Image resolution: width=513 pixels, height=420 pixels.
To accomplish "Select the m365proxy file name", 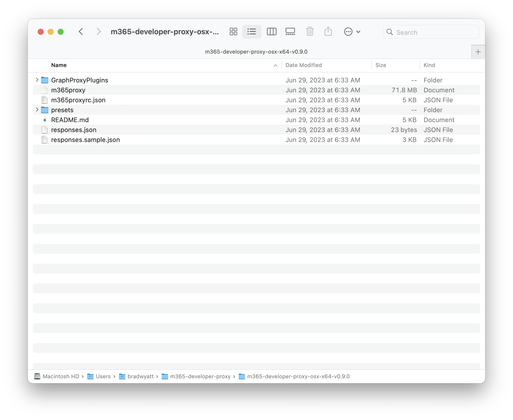I will click(x=68, y=90).
